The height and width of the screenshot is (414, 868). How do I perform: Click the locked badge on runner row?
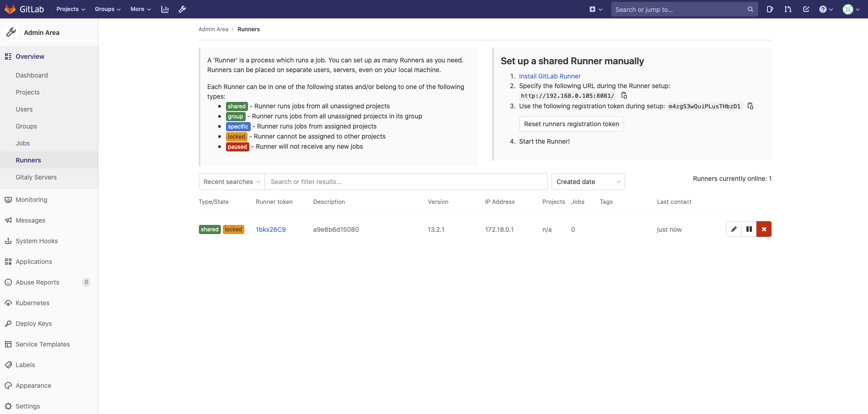click(x=233, y=229)
